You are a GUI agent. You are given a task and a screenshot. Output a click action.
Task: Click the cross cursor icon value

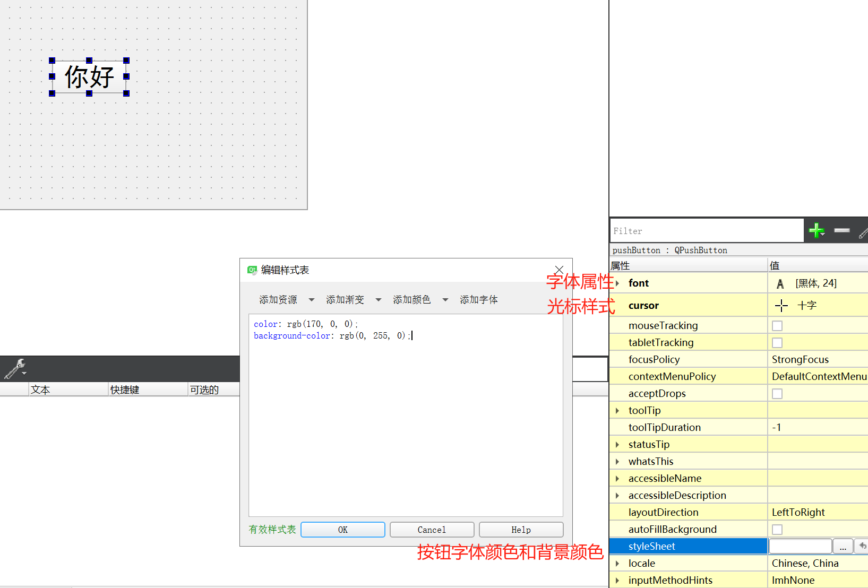(x=781, y=306)
